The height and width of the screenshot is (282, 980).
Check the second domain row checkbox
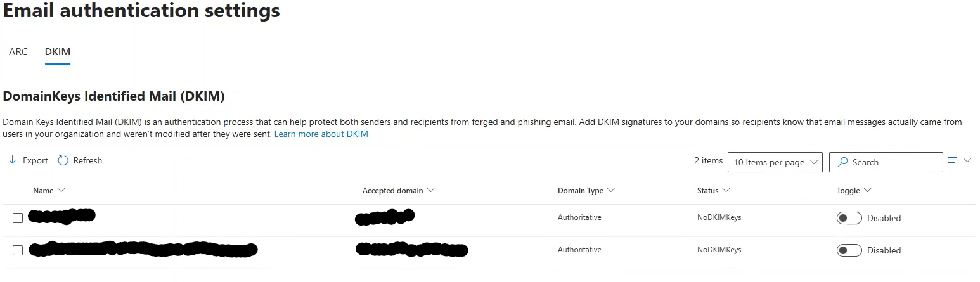18,250
